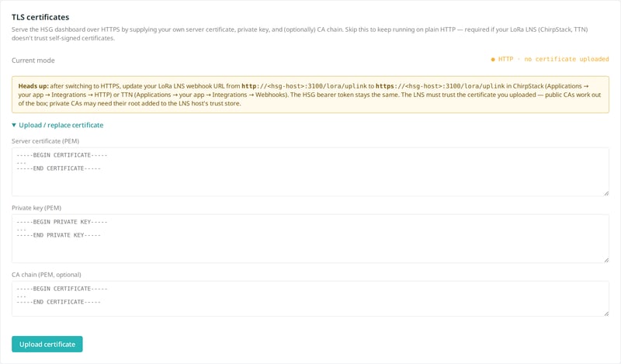Focus the Private key (PEM) text area
The image size is (621, 364).
pyautogui.click(x=310, y=238)
